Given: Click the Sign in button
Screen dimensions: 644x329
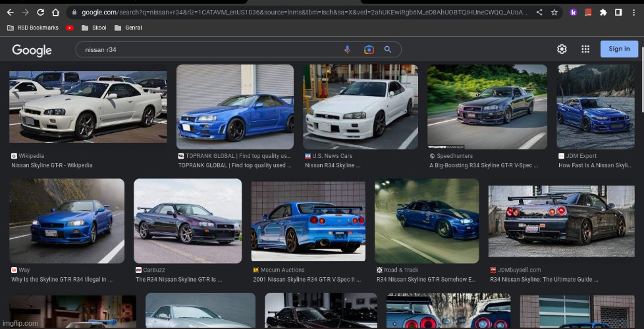Looking at the screenshot, I should click(x=620, y=49).
